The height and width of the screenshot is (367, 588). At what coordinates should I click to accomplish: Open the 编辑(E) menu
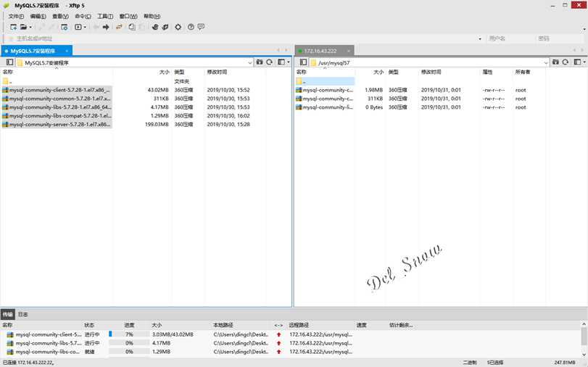[38, 16]
